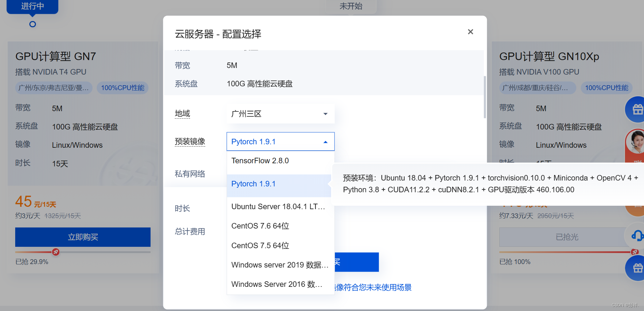Open the 地域 广州三区 dropdown
The image size is (644, 311).
click(280, 114)
